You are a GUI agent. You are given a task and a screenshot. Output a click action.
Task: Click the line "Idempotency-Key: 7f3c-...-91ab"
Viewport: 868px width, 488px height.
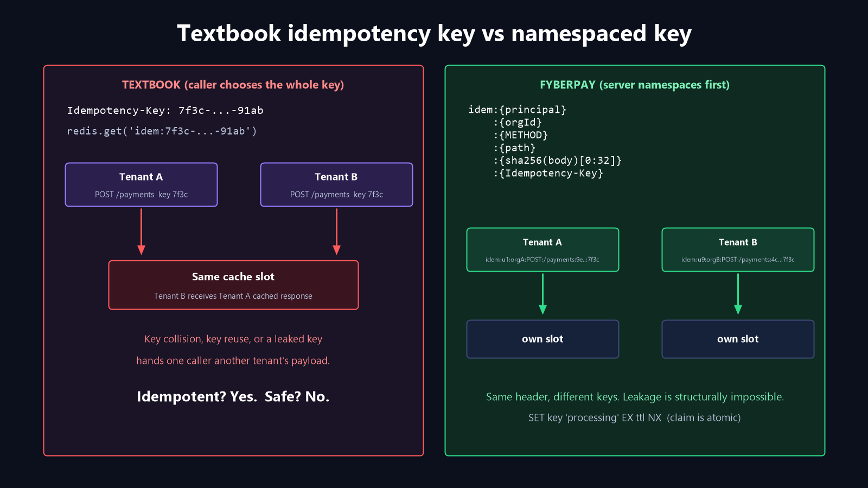click(x=165, y=110)
